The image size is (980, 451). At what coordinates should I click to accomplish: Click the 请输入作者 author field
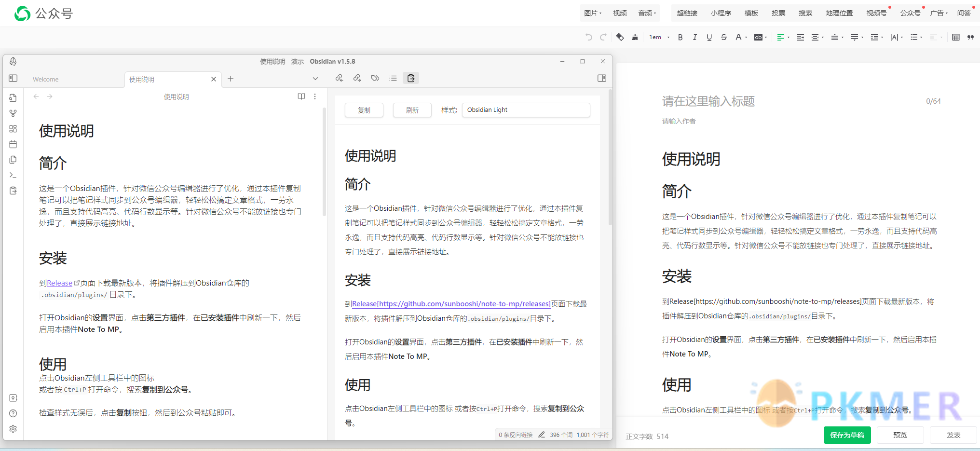click(679, 121)
